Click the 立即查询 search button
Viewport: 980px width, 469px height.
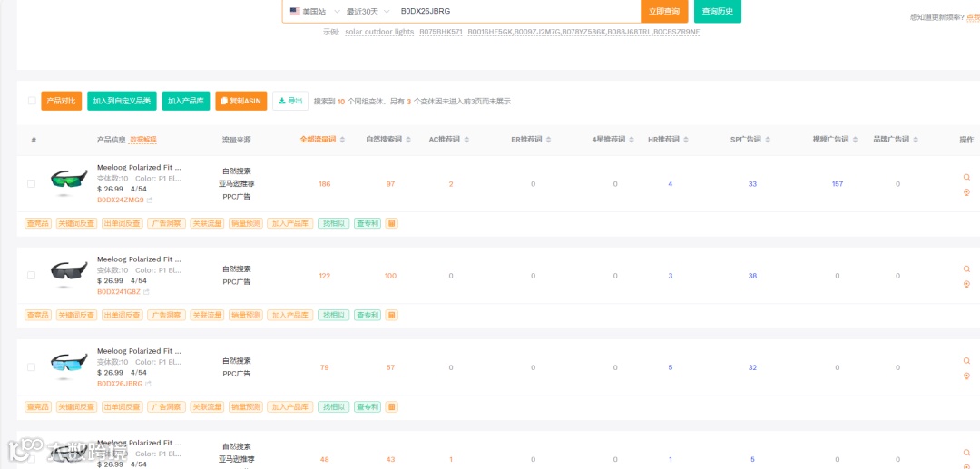(663, 11)
